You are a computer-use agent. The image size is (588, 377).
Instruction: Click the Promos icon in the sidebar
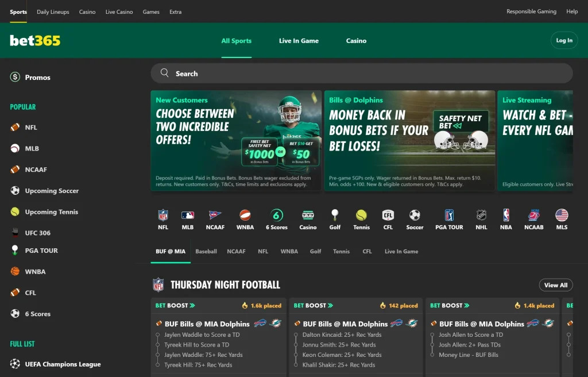14,76
